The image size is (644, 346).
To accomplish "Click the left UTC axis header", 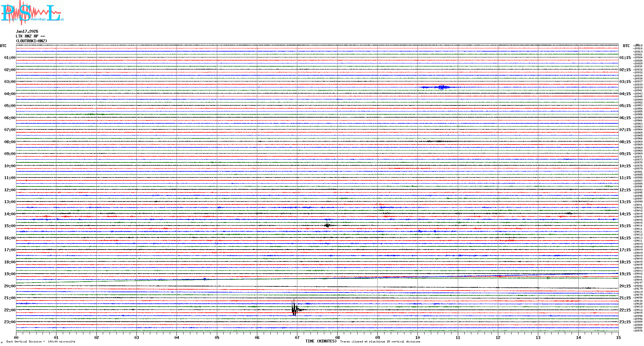I will (x=3, y=46).
